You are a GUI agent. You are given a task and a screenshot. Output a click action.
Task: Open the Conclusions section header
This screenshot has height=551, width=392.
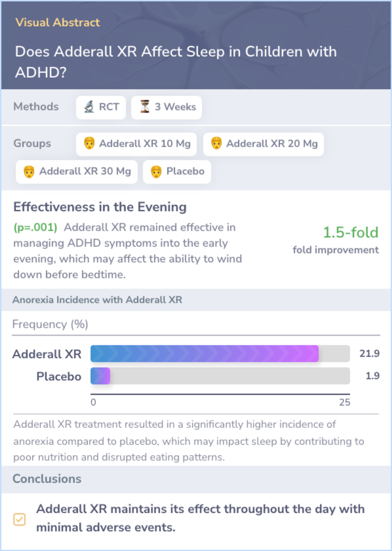196,479
